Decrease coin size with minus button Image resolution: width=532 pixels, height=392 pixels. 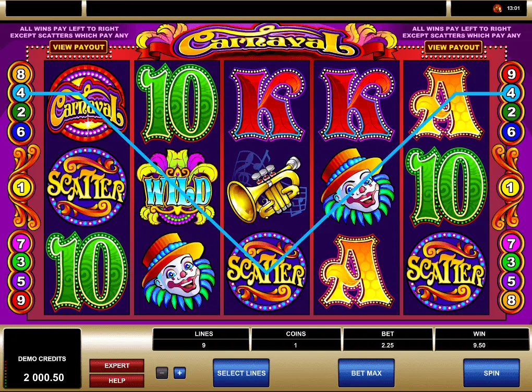point(162,373)
